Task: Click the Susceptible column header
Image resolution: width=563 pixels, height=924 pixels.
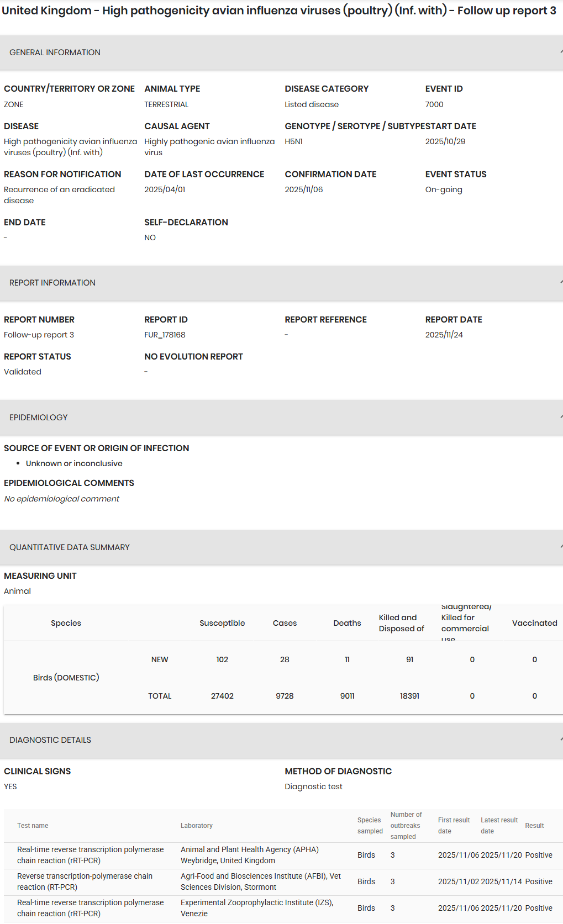Action: click(x=222, y=623)
